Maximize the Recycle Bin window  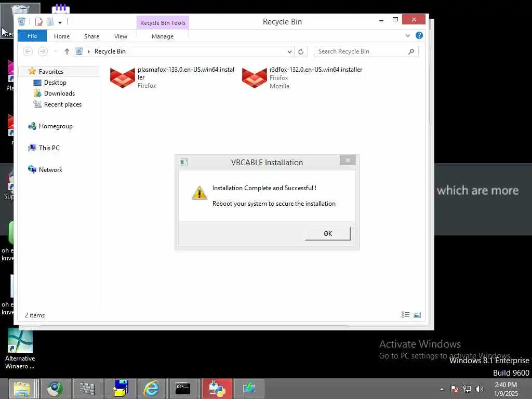(395, 20)
